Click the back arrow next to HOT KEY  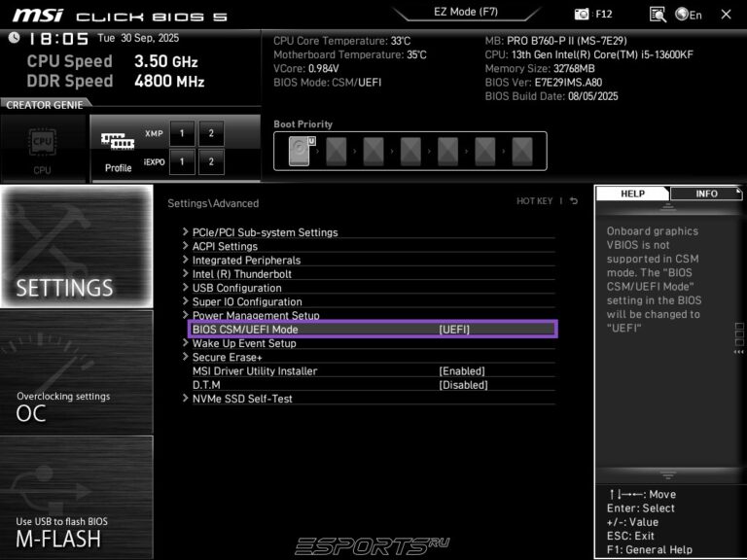[x=574, y=201]
